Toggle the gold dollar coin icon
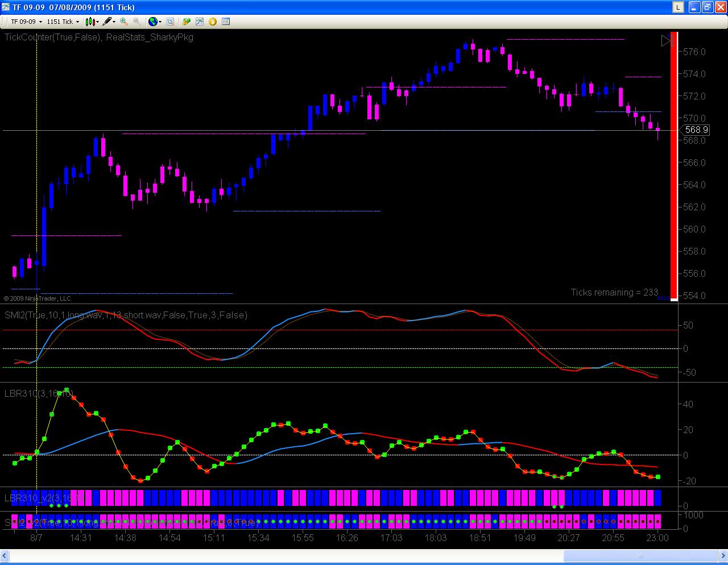Viewport: 728px width, 565px height. (x=213, y=22)
